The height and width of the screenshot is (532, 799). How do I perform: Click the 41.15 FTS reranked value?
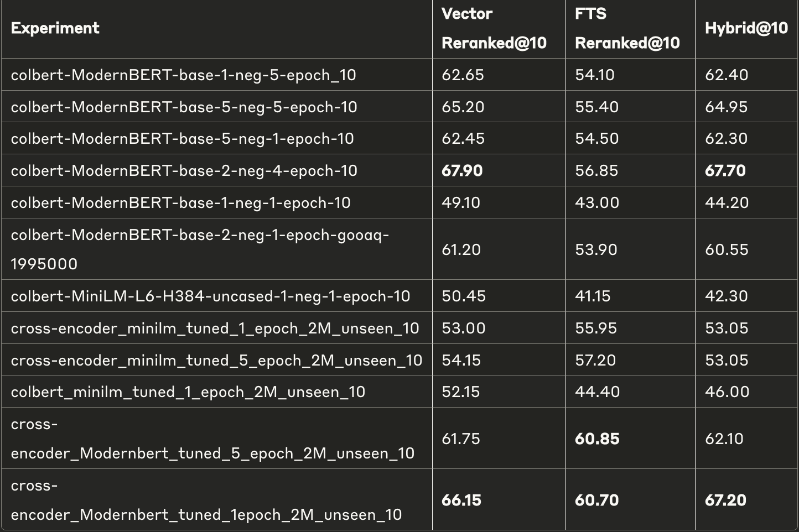tap(593, 296)
